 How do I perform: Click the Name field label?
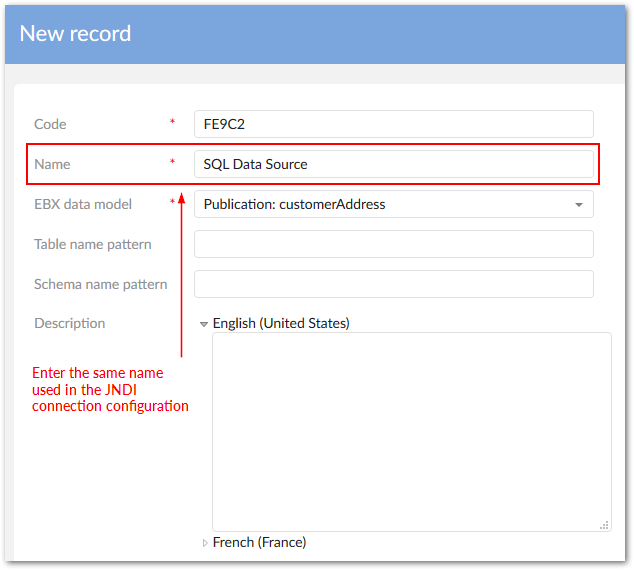pos(52,164)
